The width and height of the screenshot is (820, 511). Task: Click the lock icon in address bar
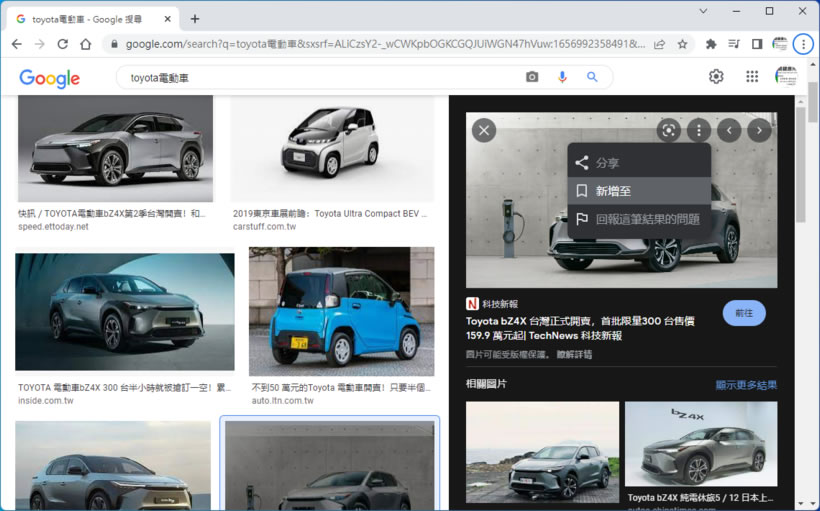click(x=114, y=44)
